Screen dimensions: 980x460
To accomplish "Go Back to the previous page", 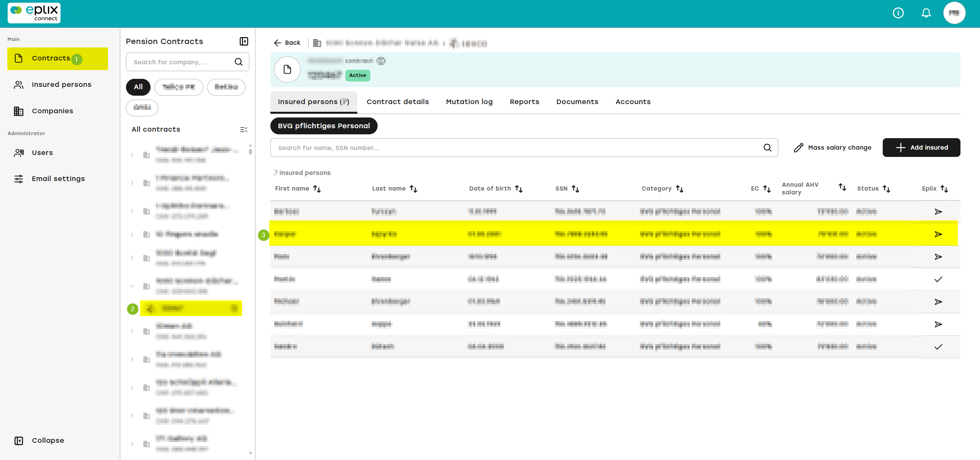I will coord(287,43).
